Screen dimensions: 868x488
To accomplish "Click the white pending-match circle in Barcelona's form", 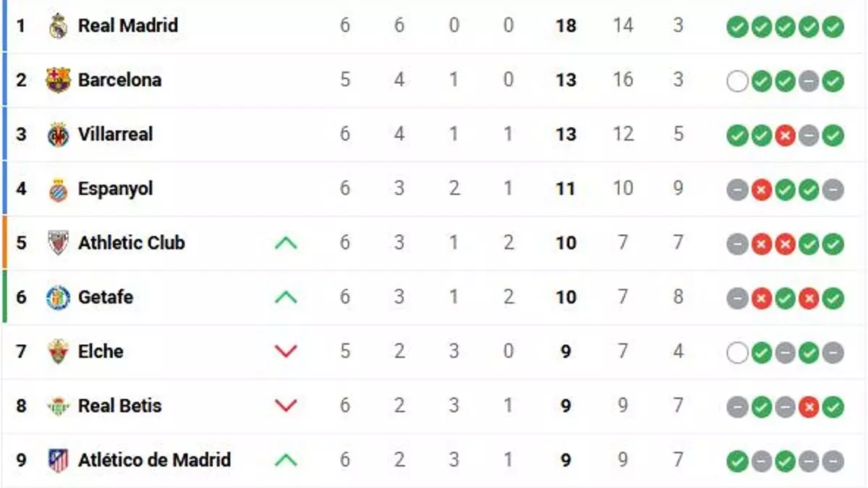I will coord(737,80).
